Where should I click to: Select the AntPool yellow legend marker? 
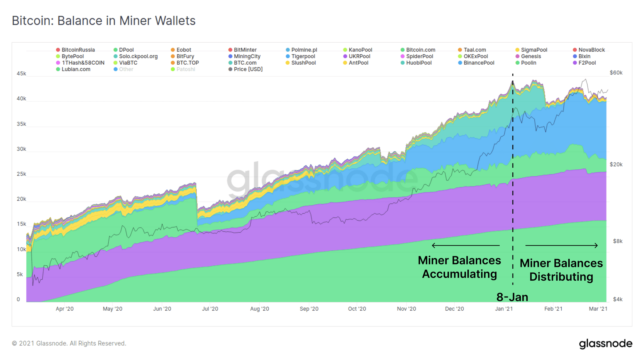tap(345, 63)
